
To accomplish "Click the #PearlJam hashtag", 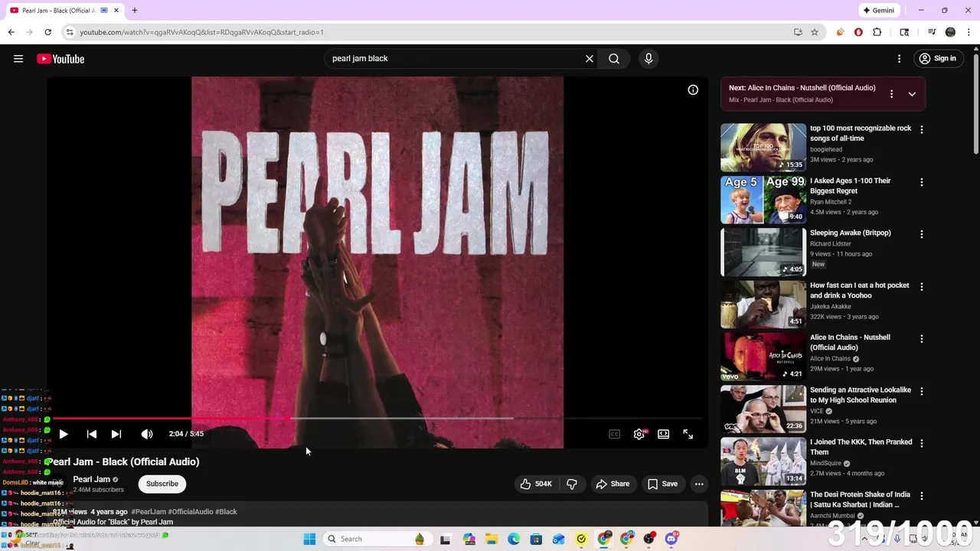I will [x=149, y=512].
